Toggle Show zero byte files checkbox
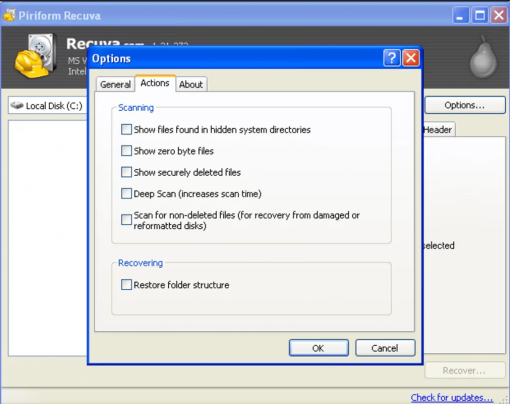510x404 pixels. 126,151
